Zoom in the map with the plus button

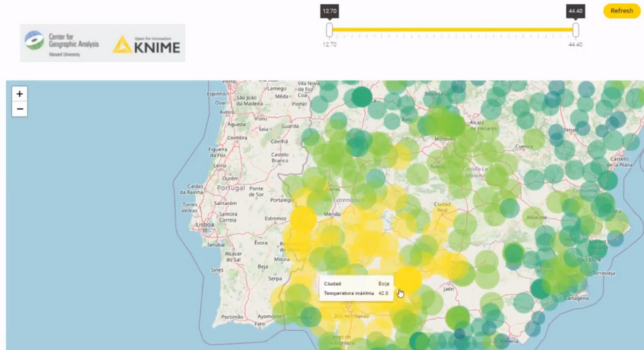pyautogui.click(x=19, y=94)
